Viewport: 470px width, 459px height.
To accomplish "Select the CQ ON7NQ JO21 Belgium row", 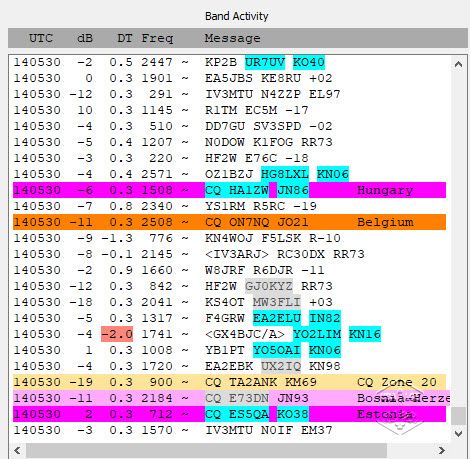I will tap(229, 222).
